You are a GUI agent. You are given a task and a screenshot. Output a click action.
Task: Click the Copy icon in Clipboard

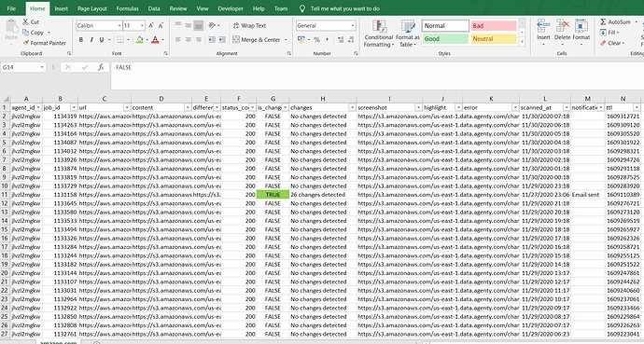(x=25, y=33)
